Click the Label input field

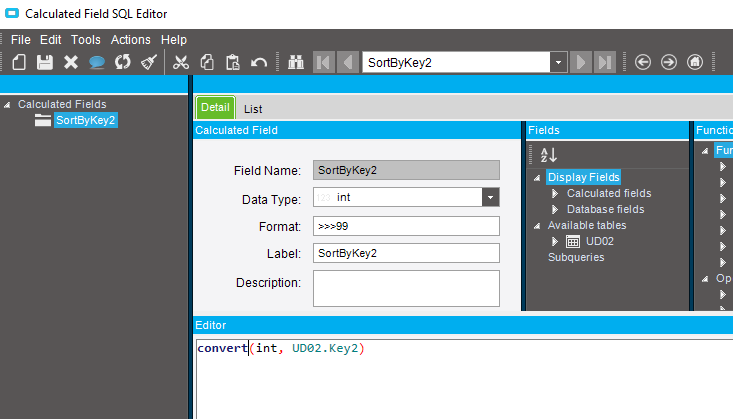click(406, 253)
